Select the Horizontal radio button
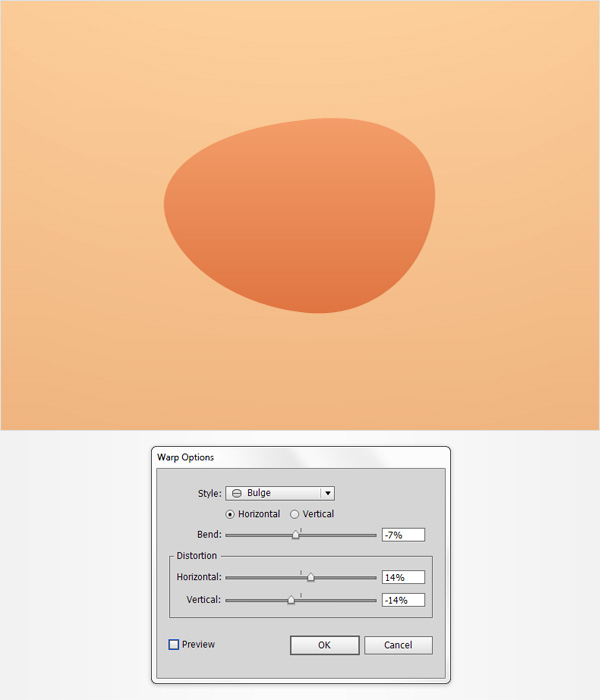Viewport: 600px width, 700px height. [x=231, y=514]
